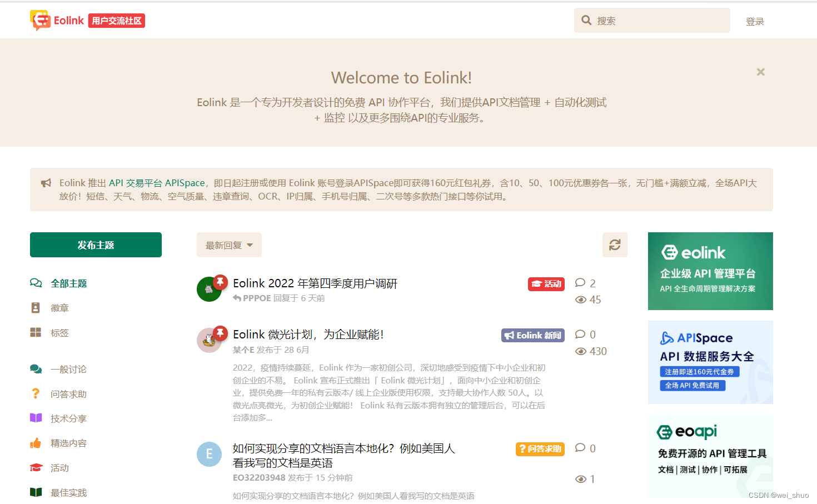The image size is (817, 504).
Task: Select the 一般讨论 category
Action: [69, 369]
